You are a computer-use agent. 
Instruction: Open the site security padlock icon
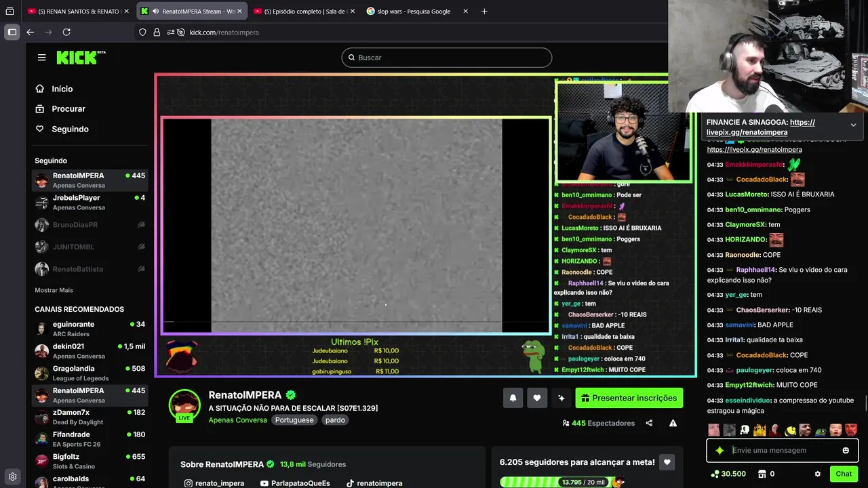157,32
